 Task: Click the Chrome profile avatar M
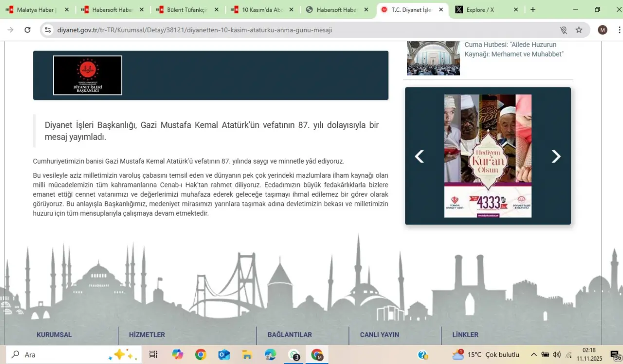click(x=603, y=30)
